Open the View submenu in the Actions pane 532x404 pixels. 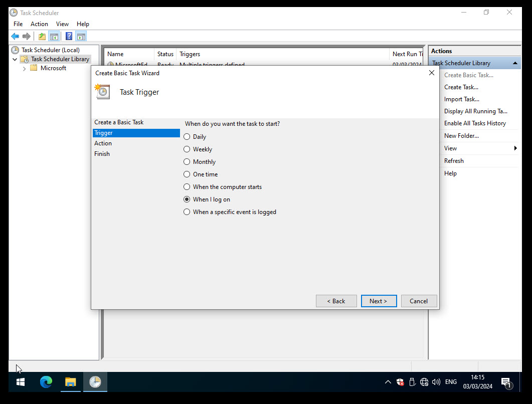point(450,148)
